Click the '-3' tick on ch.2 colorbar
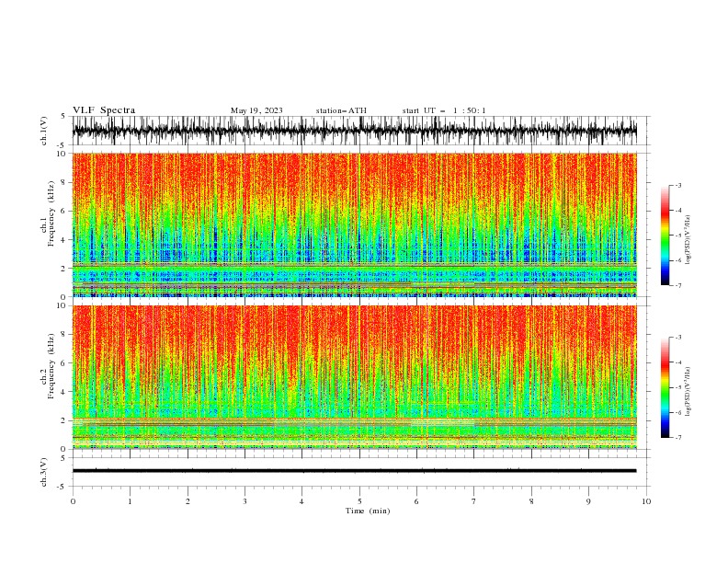The width and height of the screenshot is (728, 563). pos(678,338)
